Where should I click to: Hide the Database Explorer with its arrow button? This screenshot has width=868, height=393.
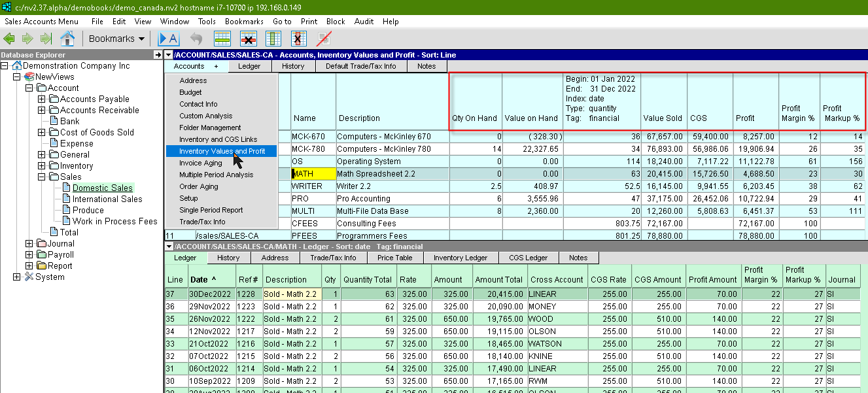(x=158, y=55)
